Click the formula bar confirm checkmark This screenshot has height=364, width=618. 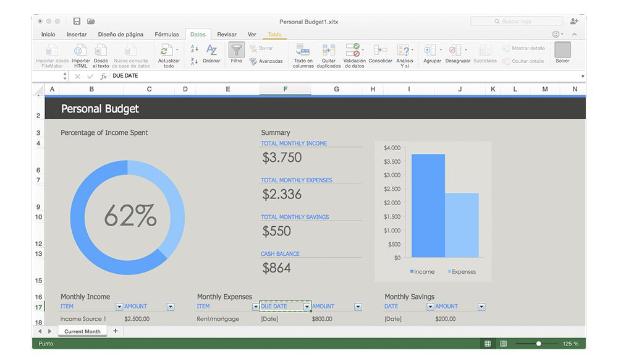pyautogui.click(x=90, y=76)
